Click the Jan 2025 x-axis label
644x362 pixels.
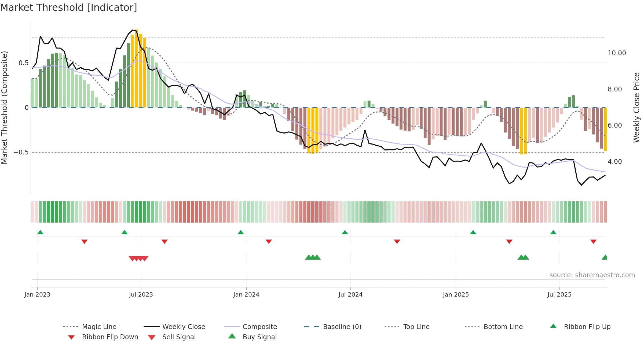click(456, 294)
